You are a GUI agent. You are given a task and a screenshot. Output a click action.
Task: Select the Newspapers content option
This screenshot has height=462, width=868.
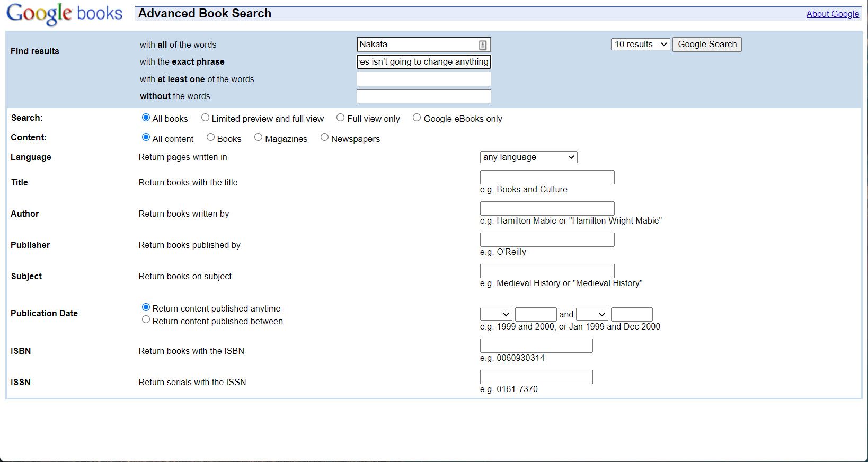(324, 137)
